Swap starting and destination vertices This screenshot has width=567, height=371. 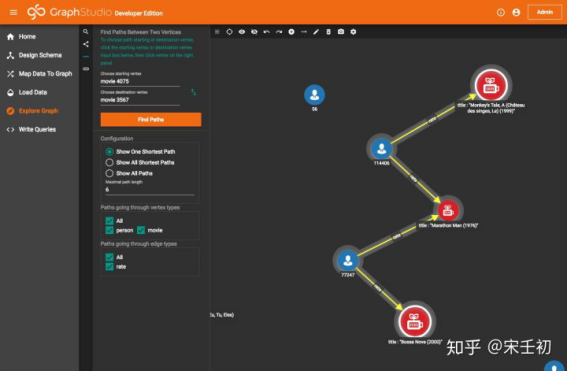pyautogui.click(x=193, y=92)
